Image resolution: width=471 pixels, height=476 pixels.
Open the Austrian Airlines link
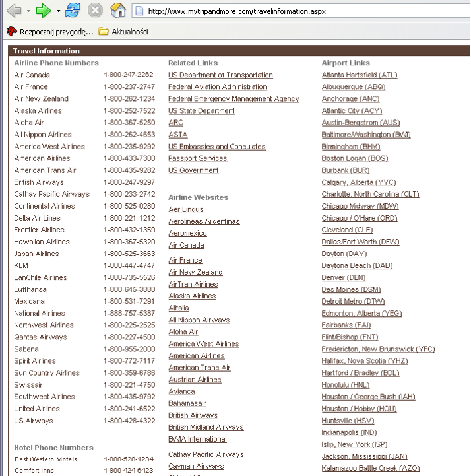click(195, 380)
